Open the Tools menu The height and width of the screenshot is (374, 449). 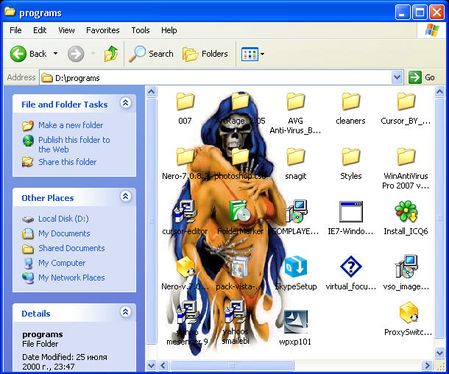click(140, 30)
